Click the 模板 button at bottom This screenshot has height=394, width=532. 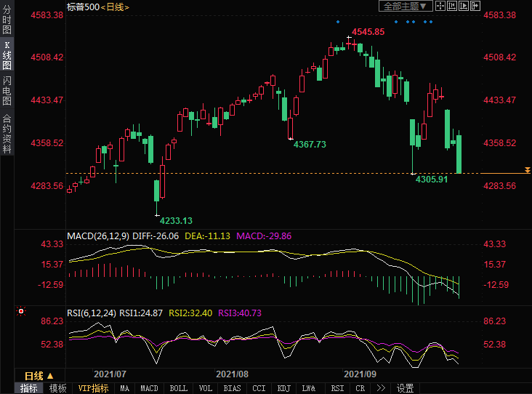point(57,388)
